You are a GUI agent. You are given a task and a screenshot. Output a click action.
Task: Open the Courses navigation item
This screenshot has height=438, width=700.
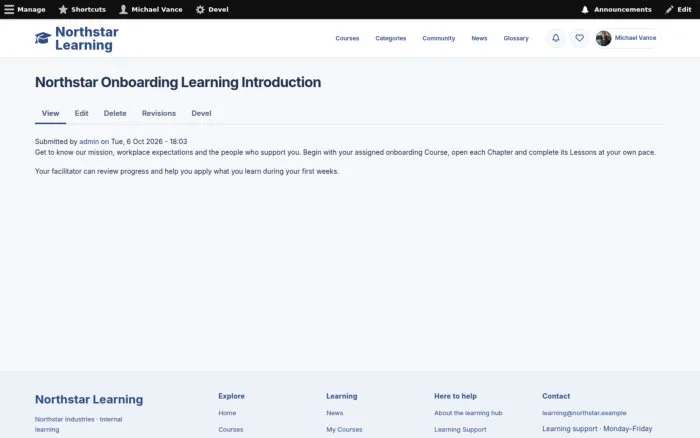point(347,38)
